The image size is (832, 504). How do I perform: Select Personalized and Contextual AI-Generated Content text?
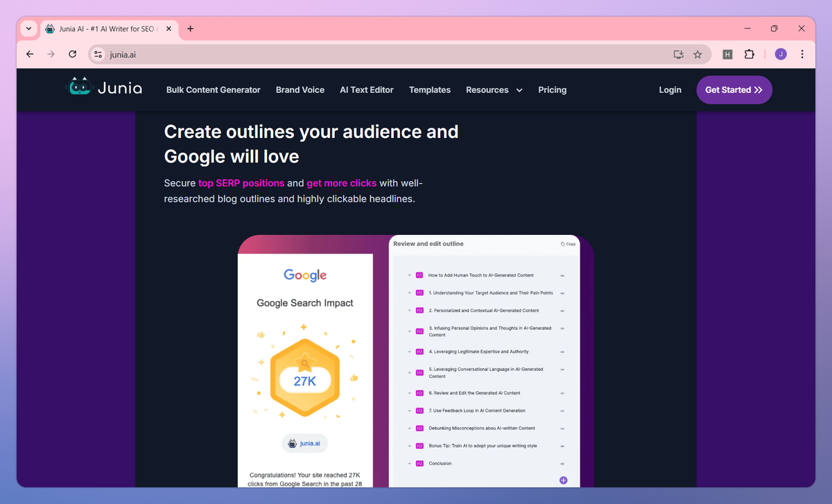[484, 311]
